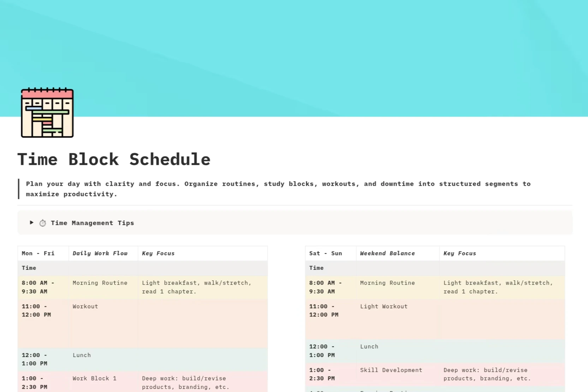Click the calendar page icon
The width and height of the screenshot is (588, 392).
(47, 113)
